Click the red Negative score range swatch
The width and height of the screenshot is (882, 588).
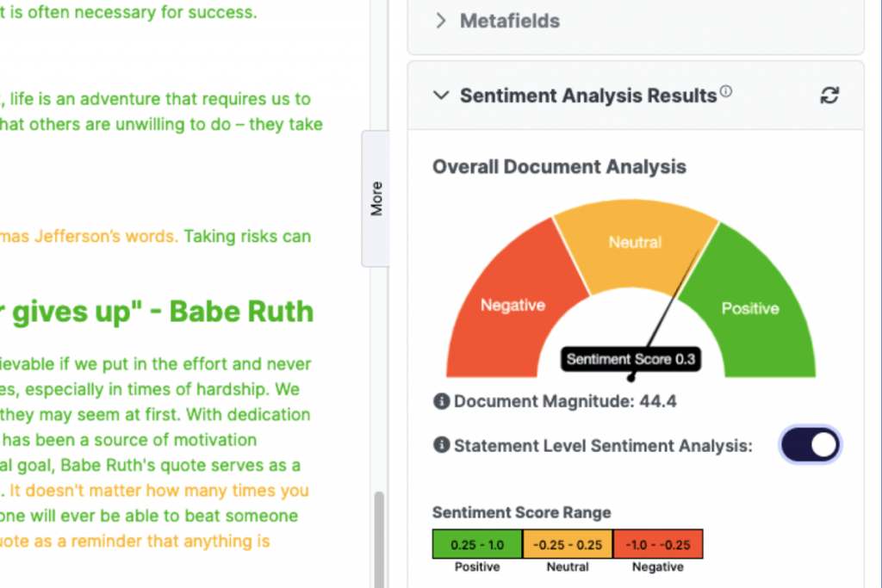(657, 543)
